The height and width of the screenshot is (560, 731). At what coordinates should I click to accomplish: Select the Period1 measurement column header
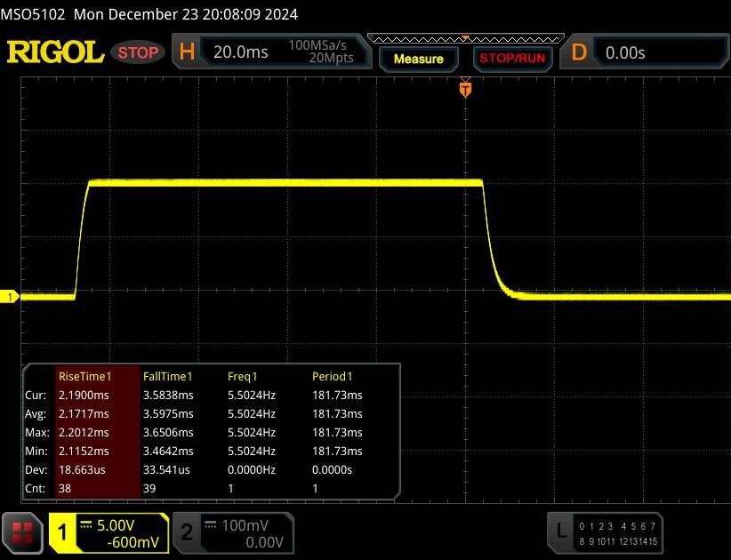pos(333,377)
